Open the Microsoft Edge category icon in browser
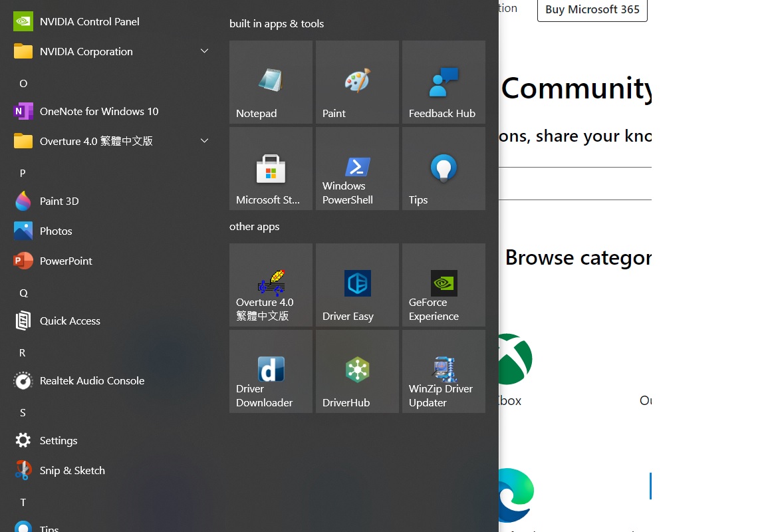This screenshot has width=766, height=532. click(517, 495)
